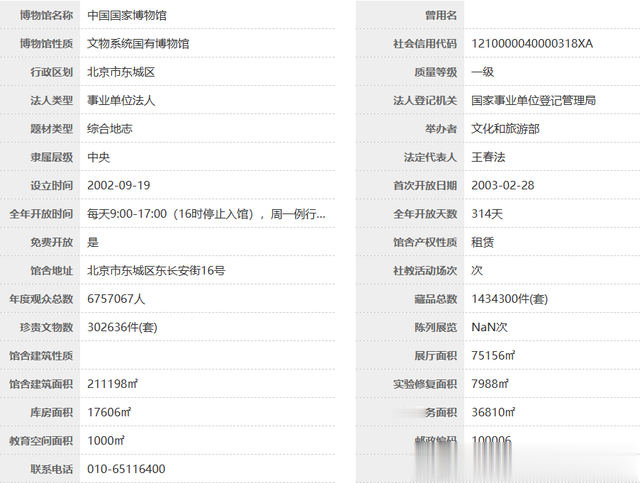Select 是 value in 免费开放 row
The height and width of the screenshot is (483, 640).
[93, 242]
